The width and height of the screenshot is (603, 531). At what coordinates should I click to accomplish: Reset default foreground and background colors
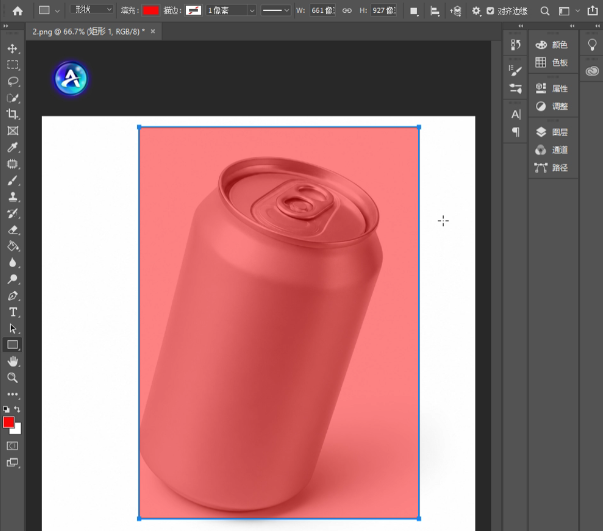tap(6, 409)
